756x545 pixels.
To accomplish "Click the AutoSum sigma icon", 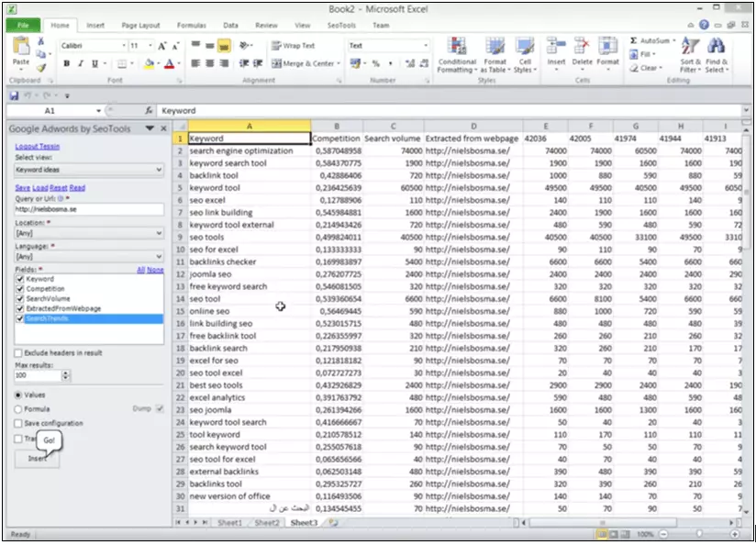I will [x=634, y=41].
